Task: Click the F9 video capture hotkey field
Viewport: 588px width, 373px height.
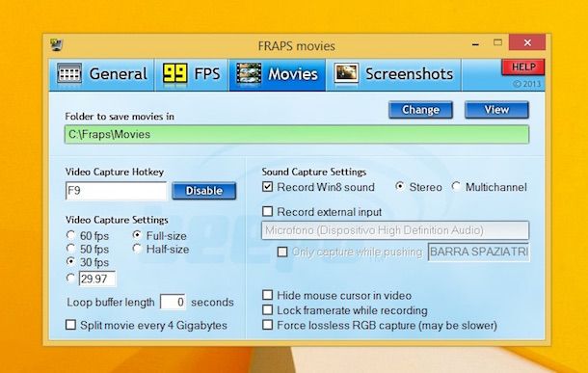Action: tap(116, 191)
